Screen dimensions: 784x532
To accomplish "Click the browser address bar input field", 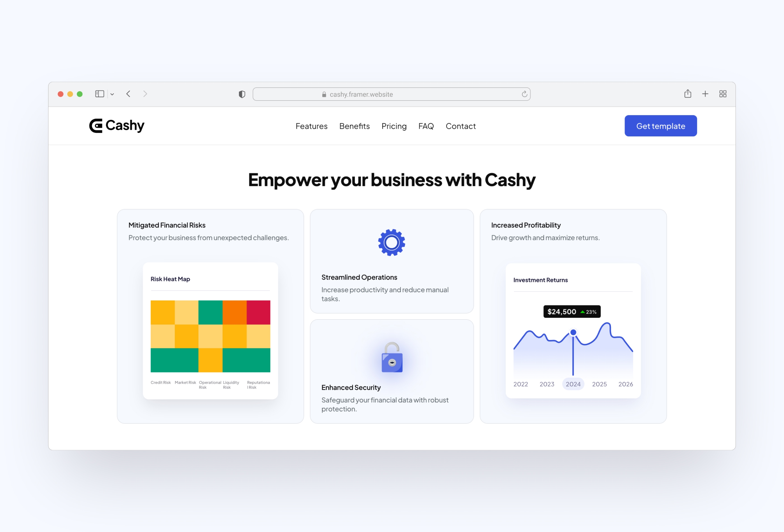I will [392, 94].
